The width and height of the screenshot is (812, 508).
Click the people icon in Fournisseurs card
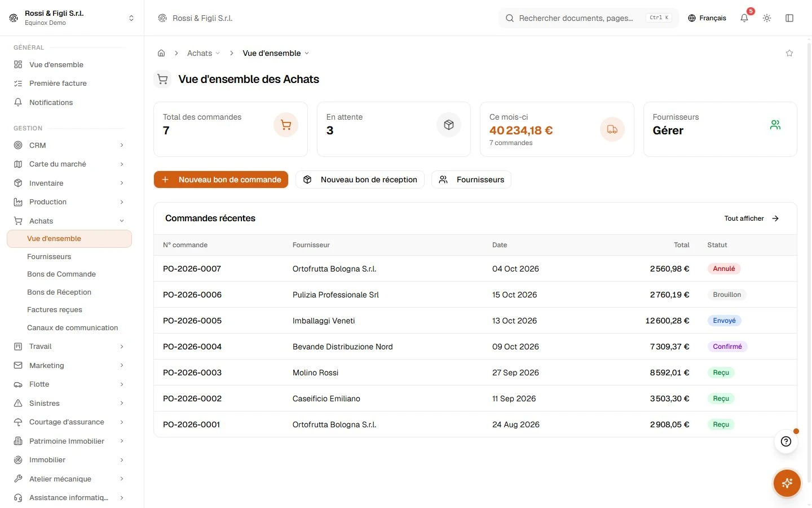point(775,125)
